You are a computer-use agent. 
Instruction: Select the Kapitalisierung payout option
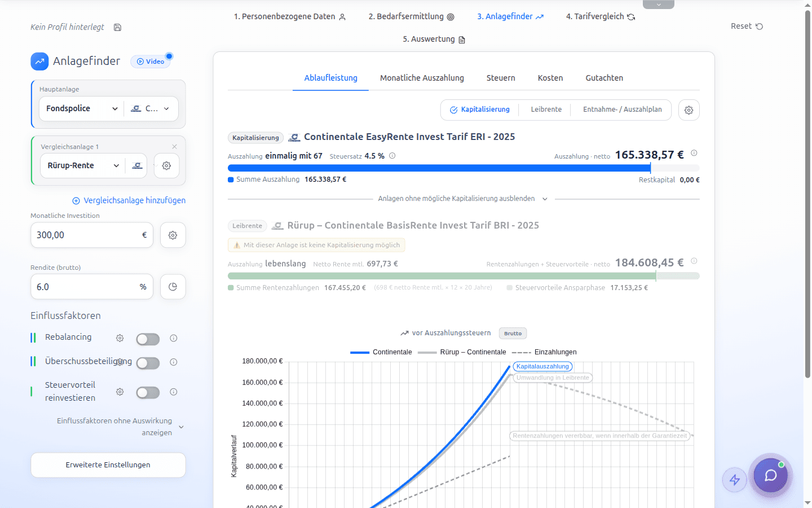click(480, 110)
